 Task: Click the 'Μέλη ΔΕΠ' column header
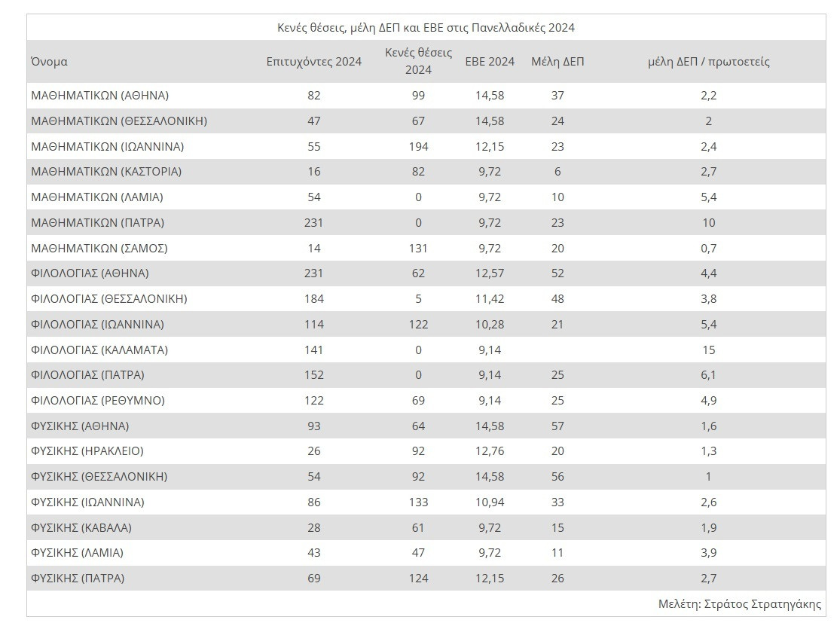tap(557, 62)
